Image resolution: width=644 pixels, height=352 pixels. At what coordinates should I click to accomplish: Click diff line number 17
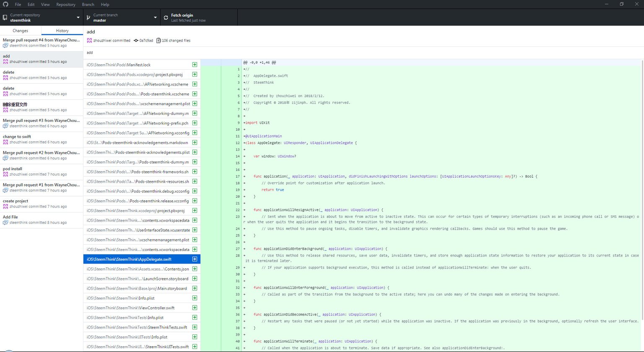[x=238, y=176]
